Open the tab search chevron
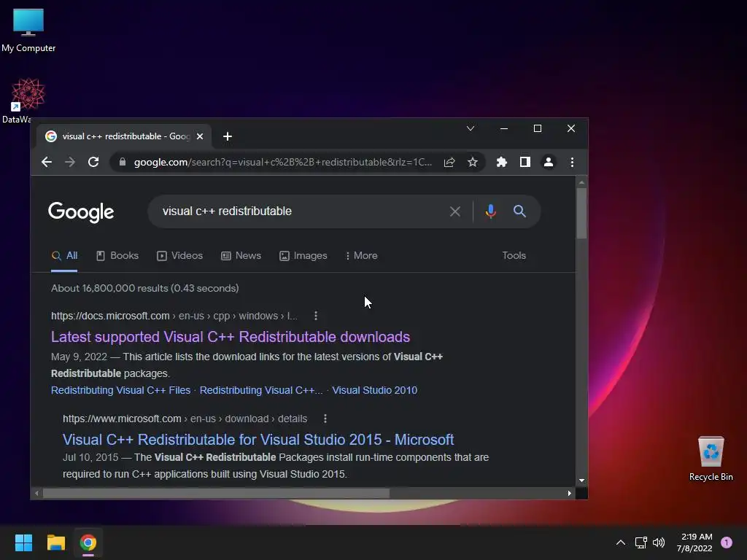Viewport: 747px width, 560px height. [x=471, y=128]
